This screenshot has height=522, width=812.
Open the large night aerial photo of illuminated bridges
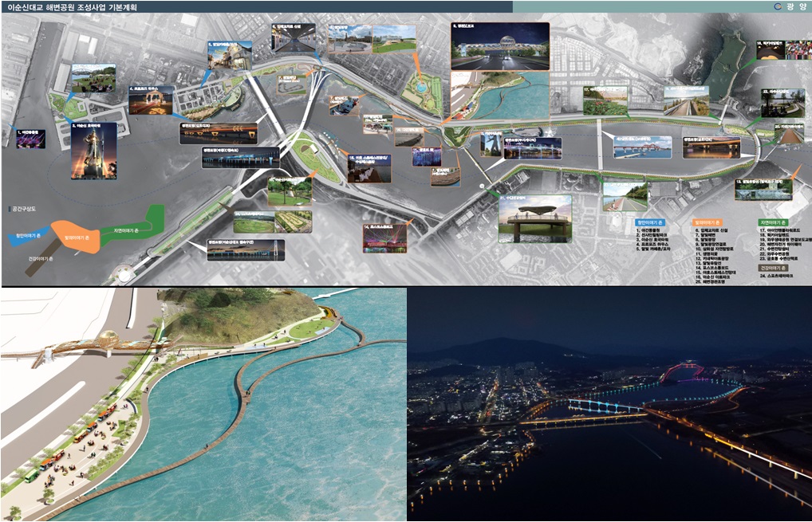[x=609, y=405]
